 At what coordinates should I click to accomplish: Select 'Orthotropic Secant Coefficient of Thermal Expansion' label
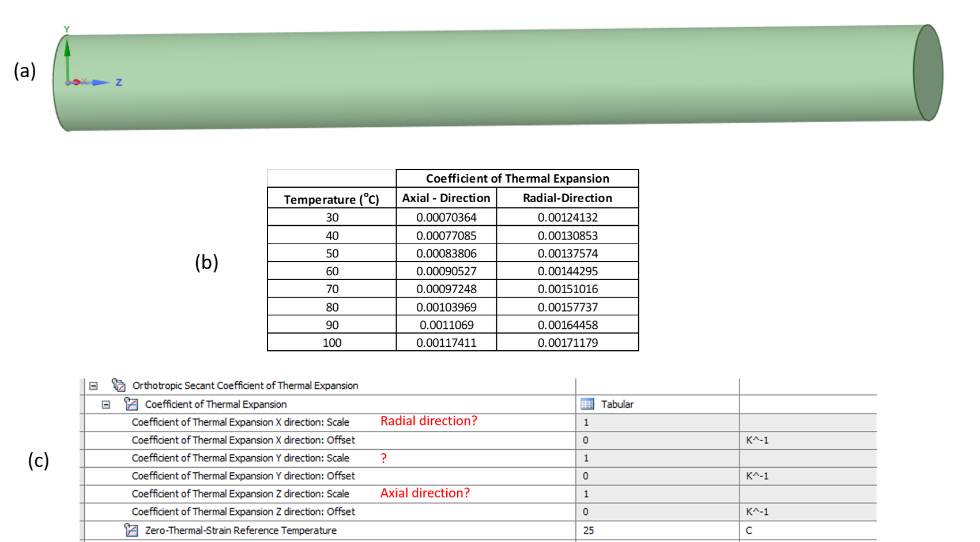tap(246, 385)
